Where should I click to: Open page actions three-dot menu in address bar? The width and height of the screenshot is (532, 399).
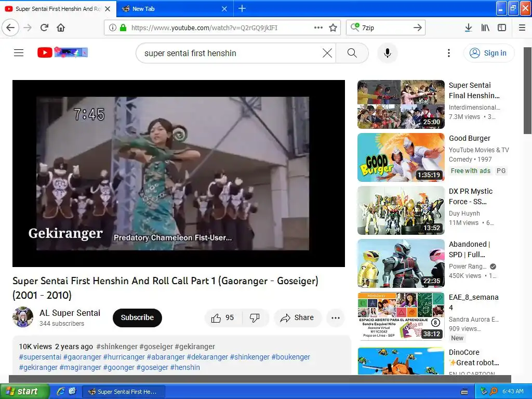[x=318, y=28]
